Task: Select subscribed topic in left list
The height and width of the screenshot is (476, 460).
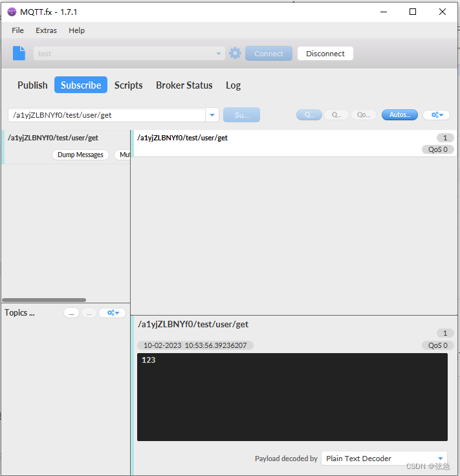Action: [x=66, y=147]
